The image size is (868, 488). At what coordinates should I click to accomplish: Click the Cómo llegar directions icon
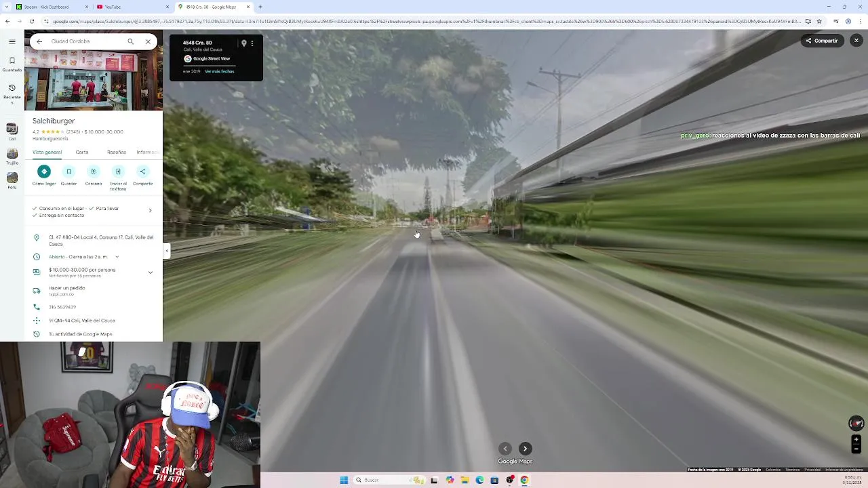click(44, 171)
